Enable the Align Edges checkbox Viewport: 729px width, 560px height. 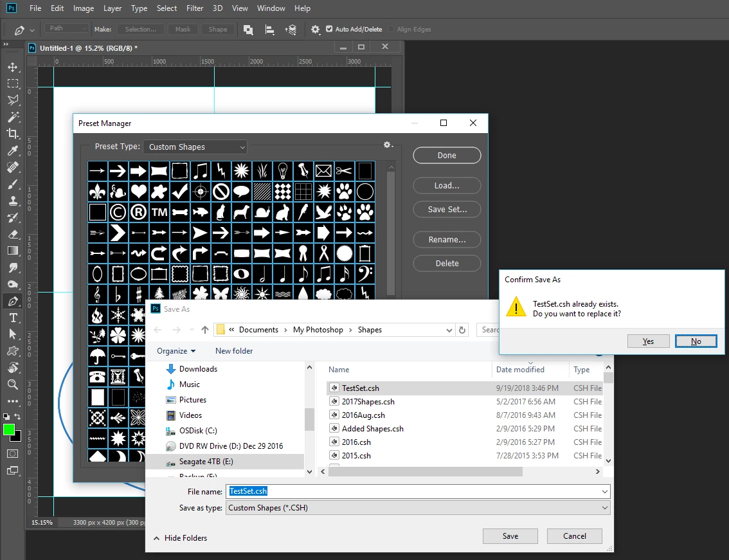pyautogui.click(x=391, y=29)
